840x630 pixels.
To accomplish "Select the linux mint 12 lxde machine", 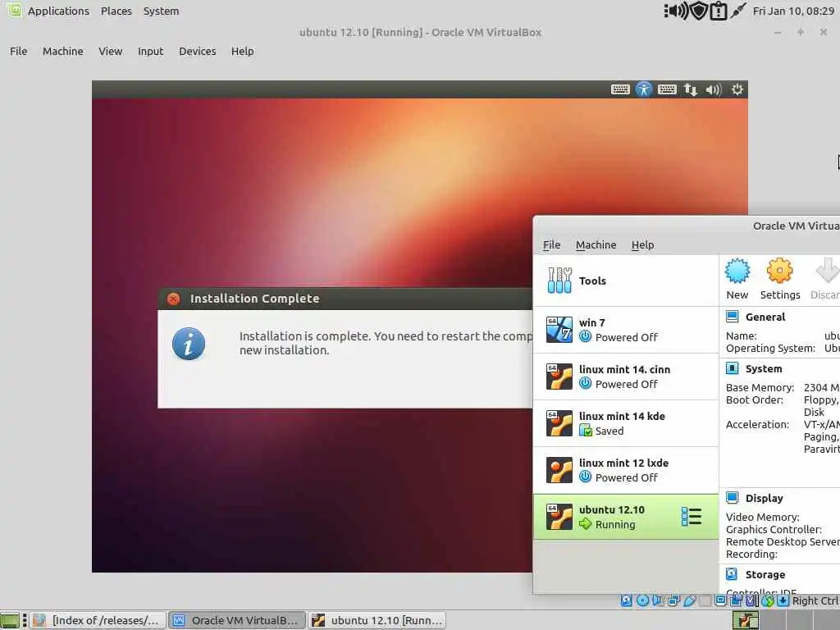I will coord(626,470).
